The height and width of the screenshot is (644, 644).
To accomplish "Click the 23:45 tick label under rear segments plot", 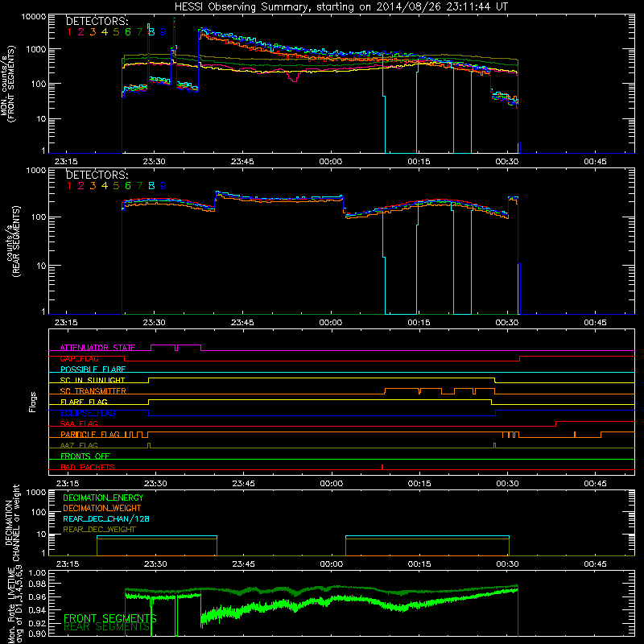I will point(242,323).
